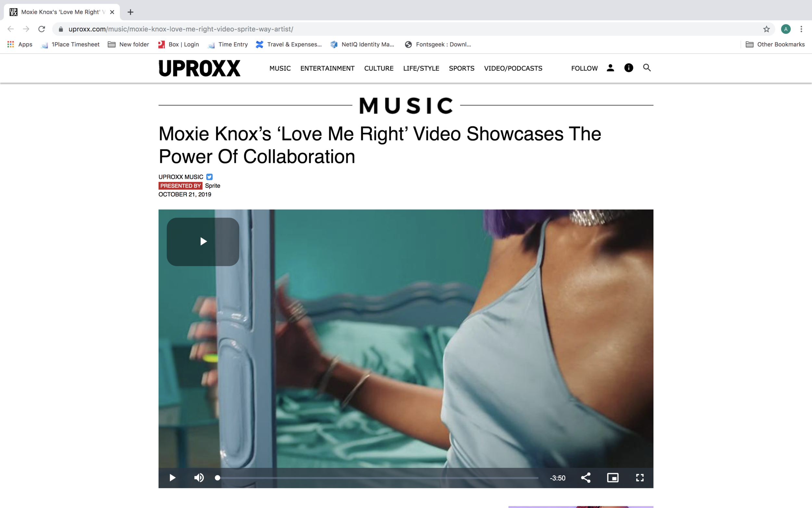Open the Travel & Expenses bookmark
The width and height of the screenshot is (812, 508).
point(289,44)
